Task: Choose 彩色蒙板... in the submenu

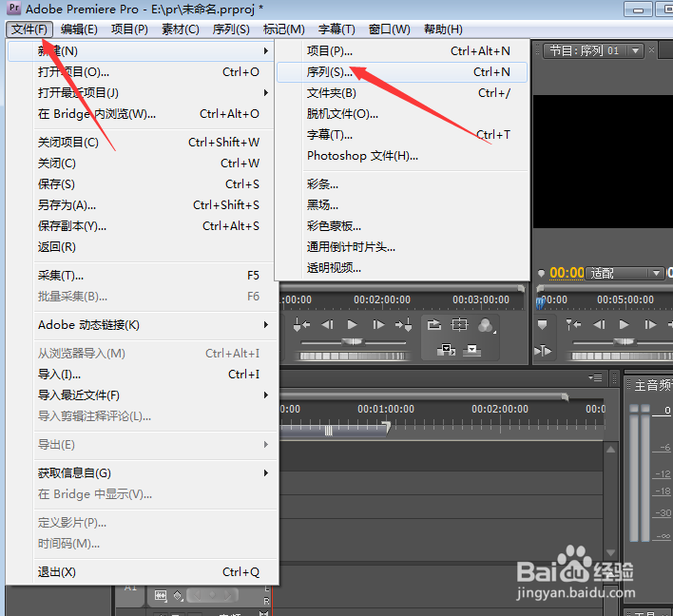Action: point(402,226)
